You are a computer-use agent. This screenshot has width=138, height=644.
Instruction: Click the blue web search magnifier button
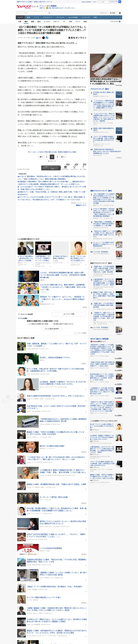pos(120,2)
